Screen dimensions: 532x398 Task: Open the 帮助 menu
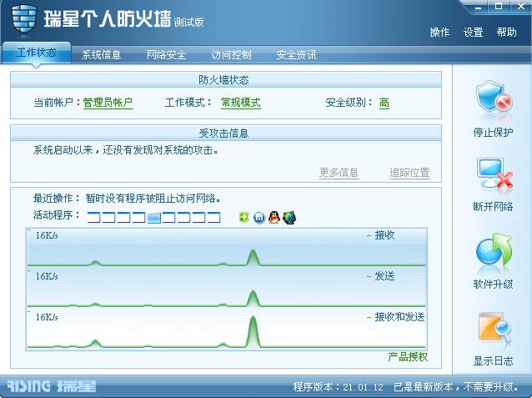coord(506,33)
